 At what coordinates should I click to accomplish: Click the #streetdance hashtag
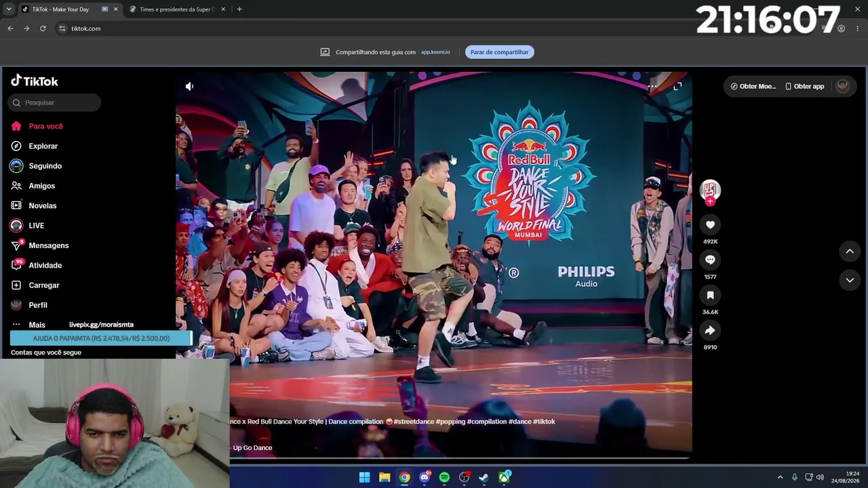click(414, 422)
